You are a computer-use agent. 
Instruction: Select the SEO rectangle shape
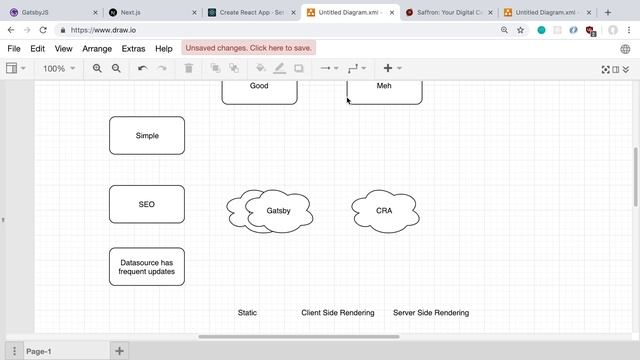click(x=147, y=204)
